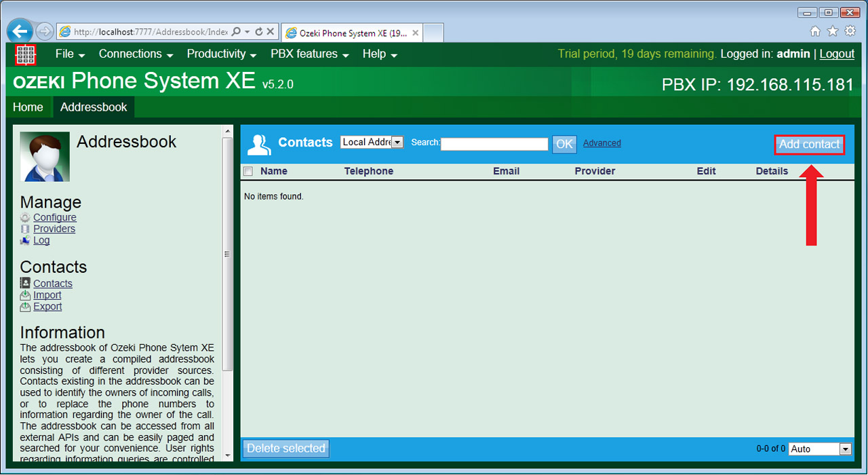Screen dimensions: 868x475
Task: Click the icon beside Export
Action: (x=25, y=307)
